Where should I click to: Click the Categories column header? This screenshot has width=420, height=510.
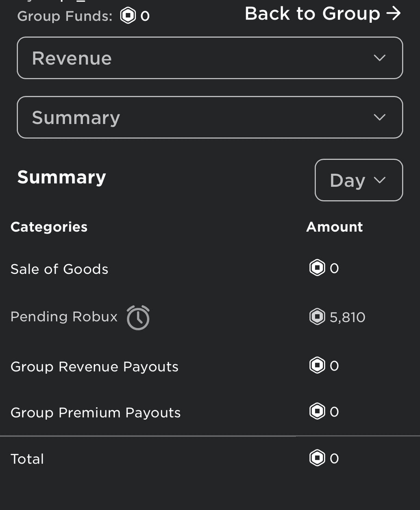point(49,227)
